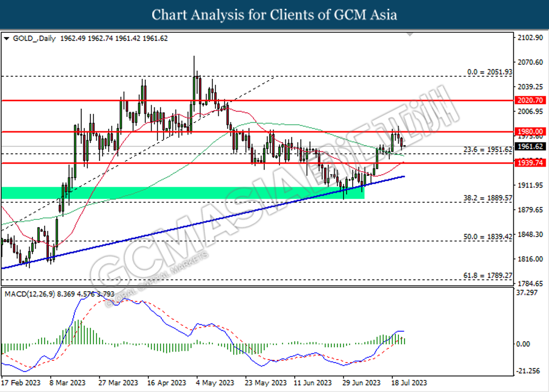
Task: Click the 2039.25 price axis value
Action: pyautogui.click(x=530, y=87)
